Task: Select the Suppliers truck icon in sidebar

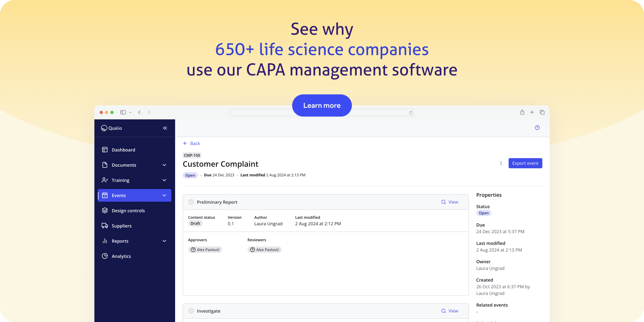Action: [x=105, y=226]
